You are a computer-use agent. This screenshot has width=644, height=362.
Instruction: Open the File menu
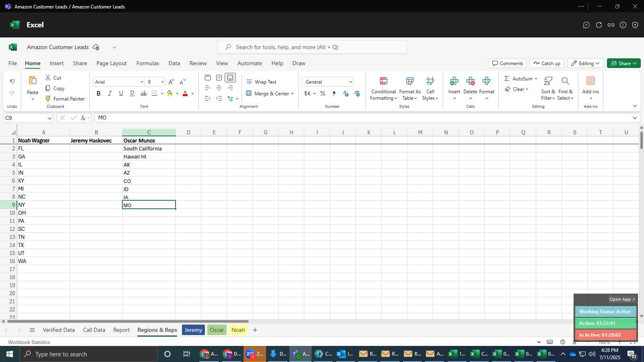tap(12, 63)
